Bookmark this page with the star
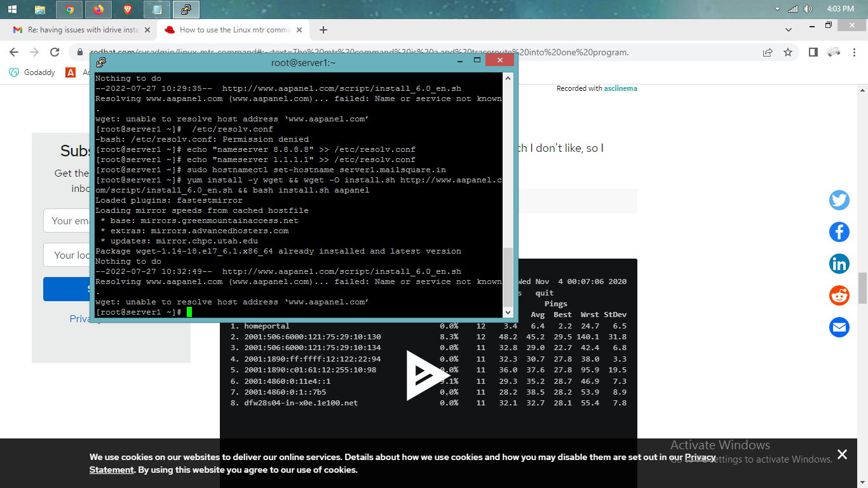This screenshot has width=868, height=488. [788, 52]
